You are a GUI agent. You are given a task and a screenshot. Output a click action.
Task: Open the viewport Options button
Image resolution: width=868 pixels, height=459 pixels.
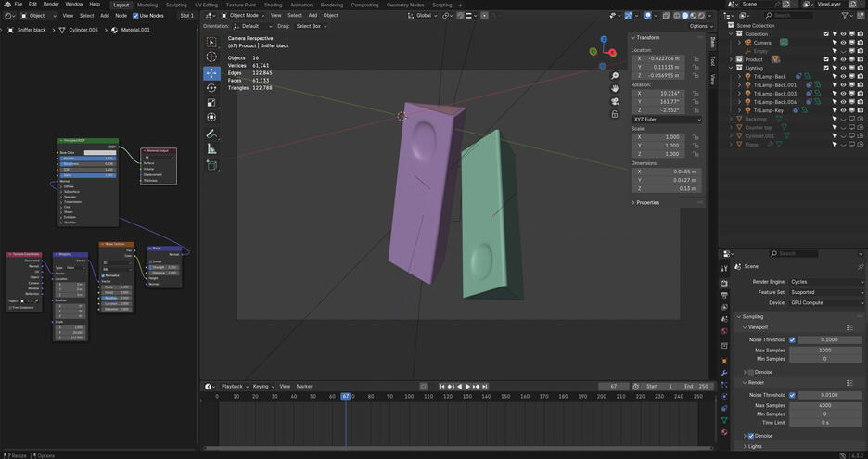(701, 26)
